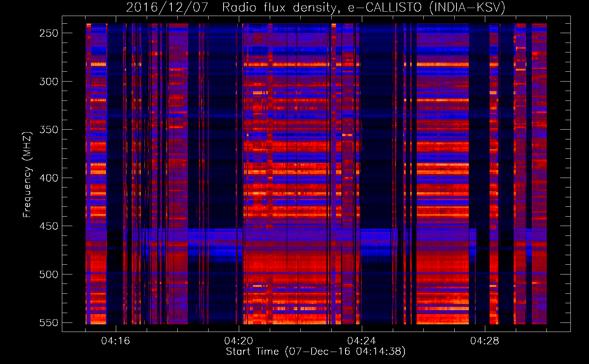Select the '350' frequency axis label
Screen dimensions: 589x364
pos(49,130)
